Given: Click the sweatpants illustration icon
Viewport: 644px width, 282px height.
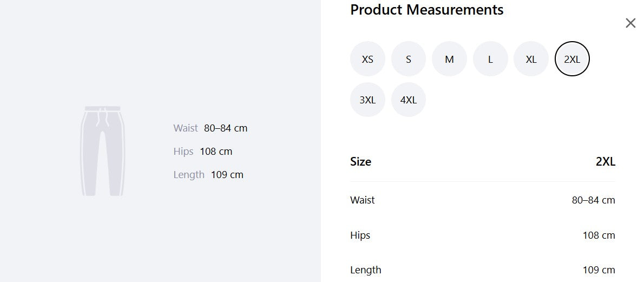Looking at the screenshot, I should 102,151.
